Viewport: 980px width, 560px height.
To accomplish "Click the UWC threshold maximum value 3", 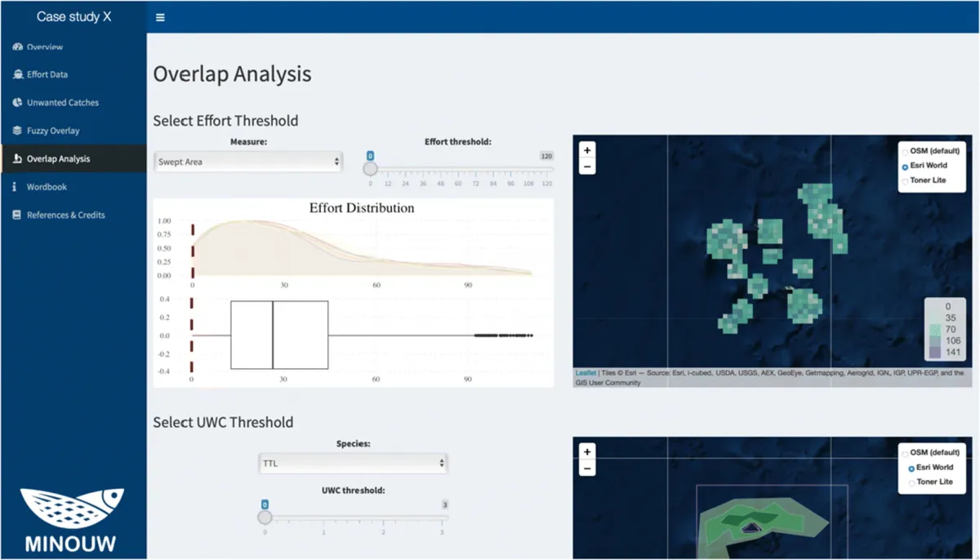I will [444, 504].
